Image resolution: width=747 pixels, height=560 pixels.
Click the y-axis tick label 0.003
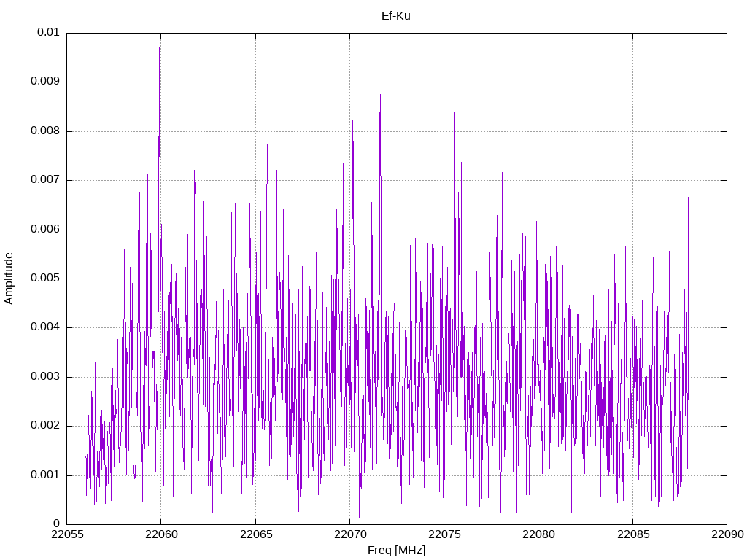click(45, 376)
